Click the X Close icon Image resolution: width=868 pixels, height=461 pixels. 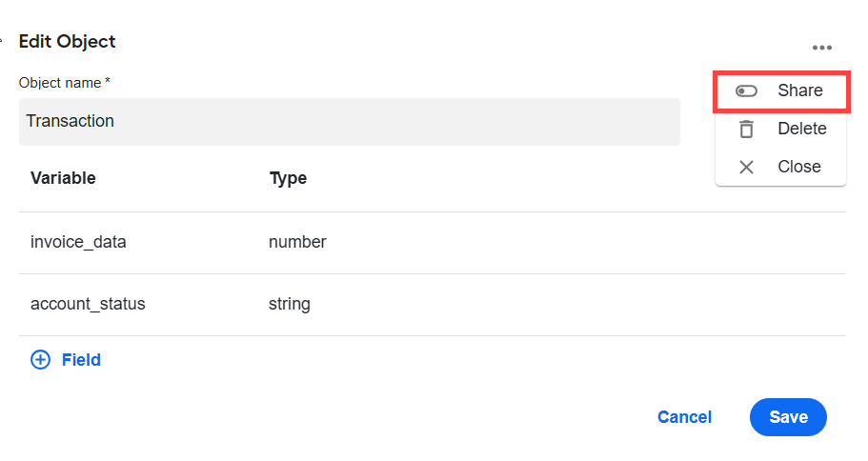click(746, 167)
